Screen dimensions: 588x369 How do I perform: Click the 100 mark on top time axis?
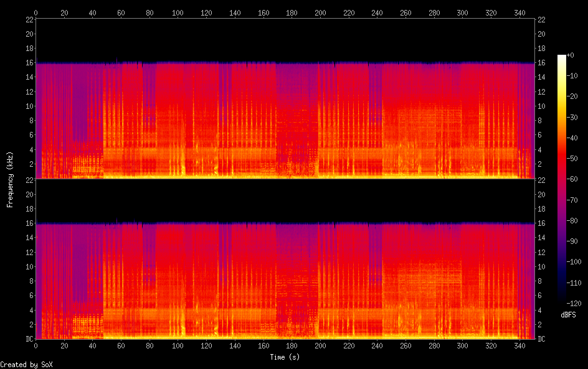178,12
